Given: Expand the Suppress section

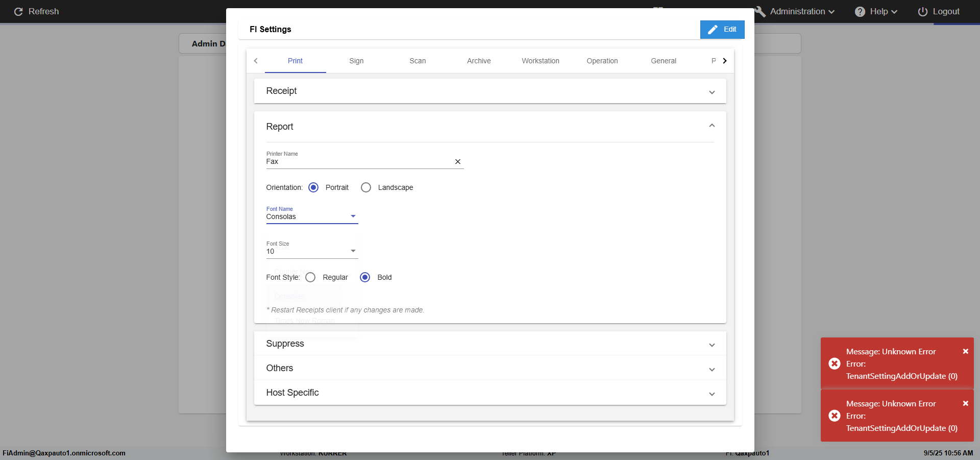Looking at the screenshot, I should click(489, 344).
